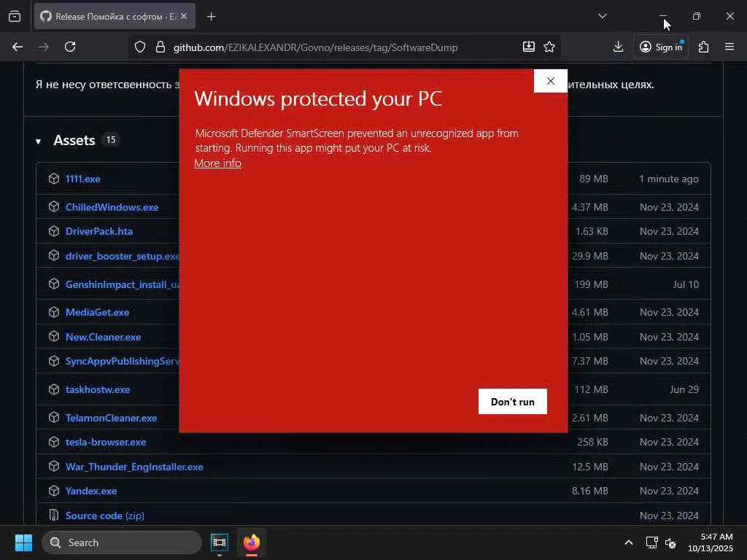The width and height of the screenshot is (747, 560).
Task: Click the taskbar Search box
Action: 122,542
